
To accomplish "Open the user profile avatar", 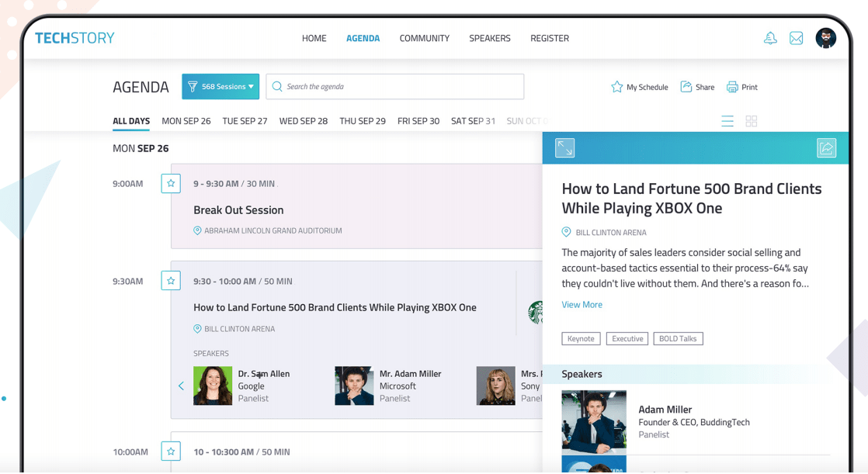I will coord(825,38).
